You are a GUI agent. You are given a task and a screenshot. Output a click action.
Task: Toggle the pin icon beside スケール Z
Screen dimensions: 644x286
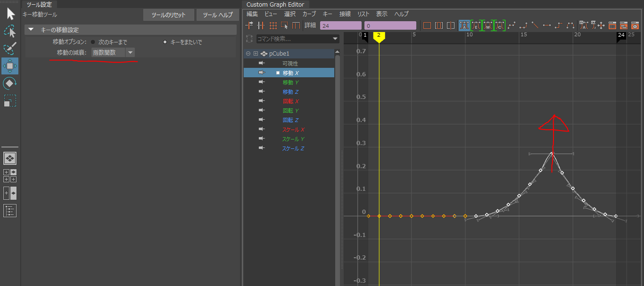pyautogui.click(x=262, y=148)
